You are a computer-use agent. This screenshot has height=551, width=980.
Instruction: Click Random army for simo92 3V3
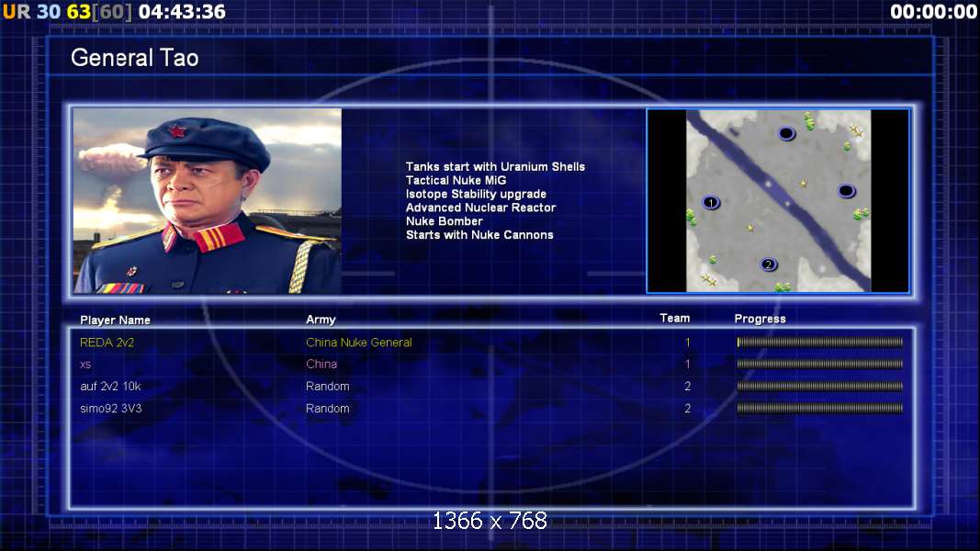click(x=328, y=409)
